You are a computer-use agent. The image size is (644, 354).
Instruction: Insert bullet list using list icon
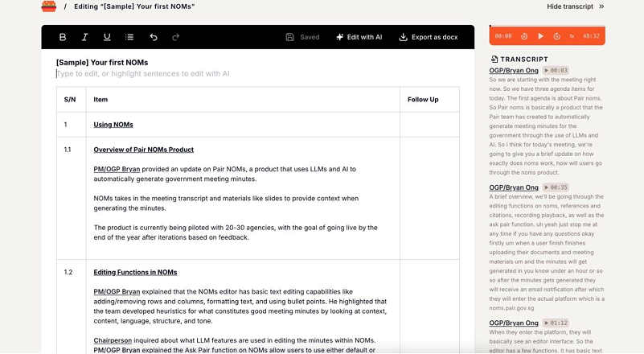coord(129,37)
